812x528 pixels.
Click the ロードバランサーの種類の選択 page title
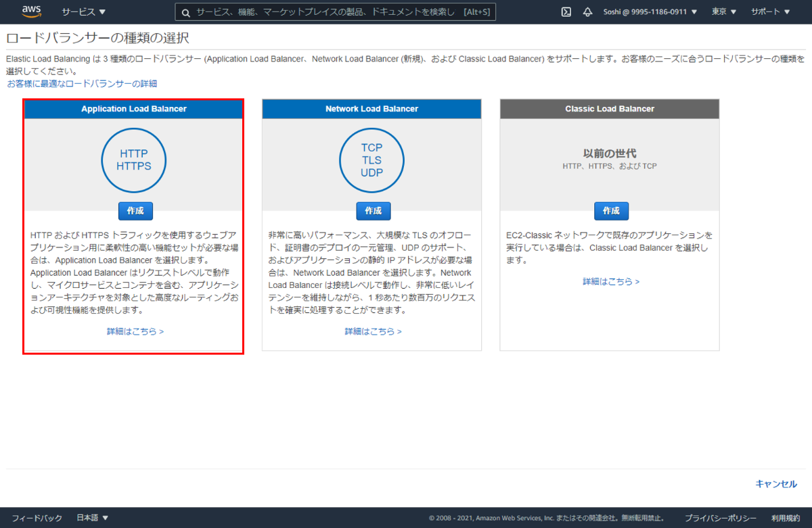coord(97,38)
